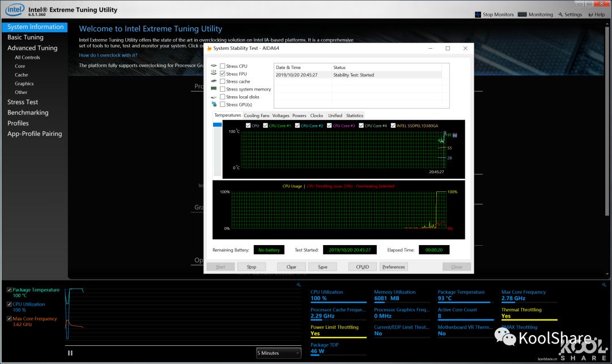612x364 pixels.
Task: Toggle the INTEL SSDPEL1D380GA graph checkbox
Action: pyautogui.click(x=393, y=126)
